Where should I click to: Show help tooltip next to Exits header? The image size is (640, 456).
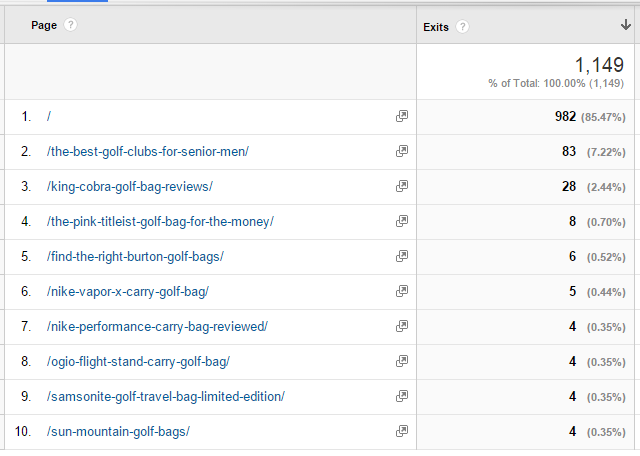point(462,27)
